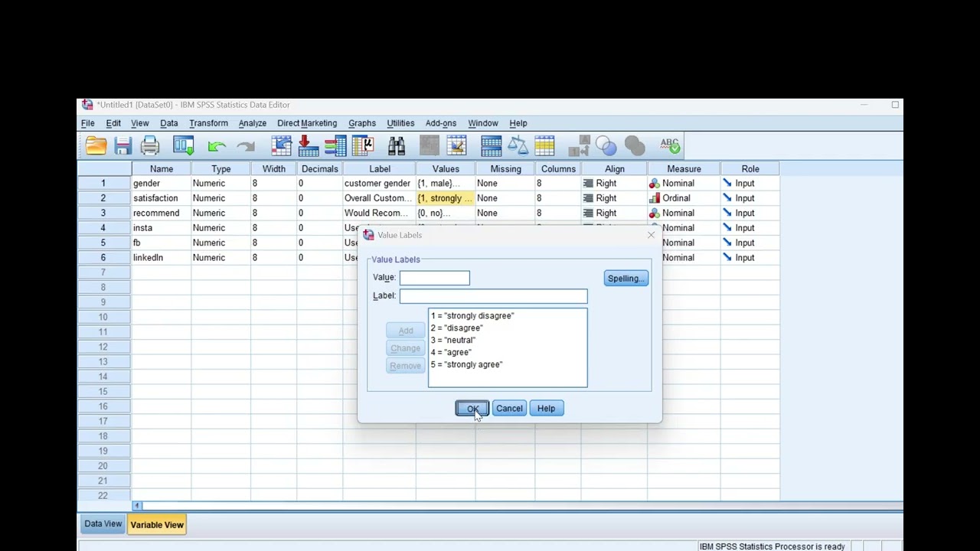
Task: Select the Show all variables icon
Action: point(635,145)
